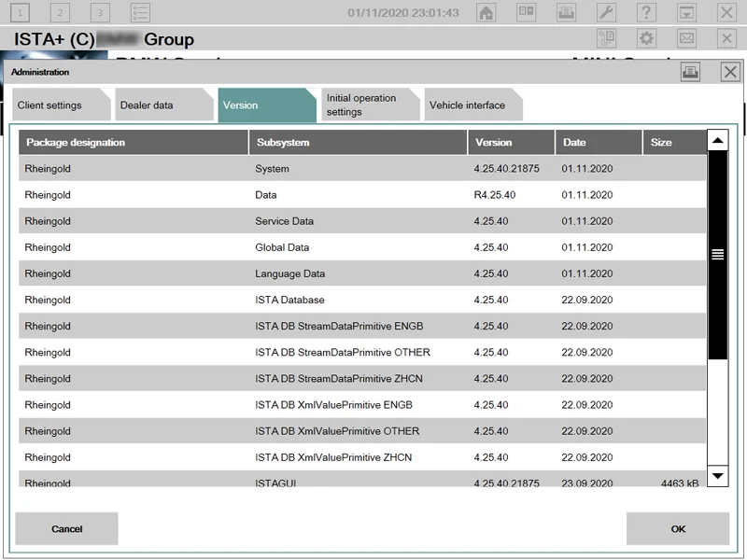Click the dropdown panel icon left of the top-right close X
Screen dimensions: 747x560
[x=686, y=12]
